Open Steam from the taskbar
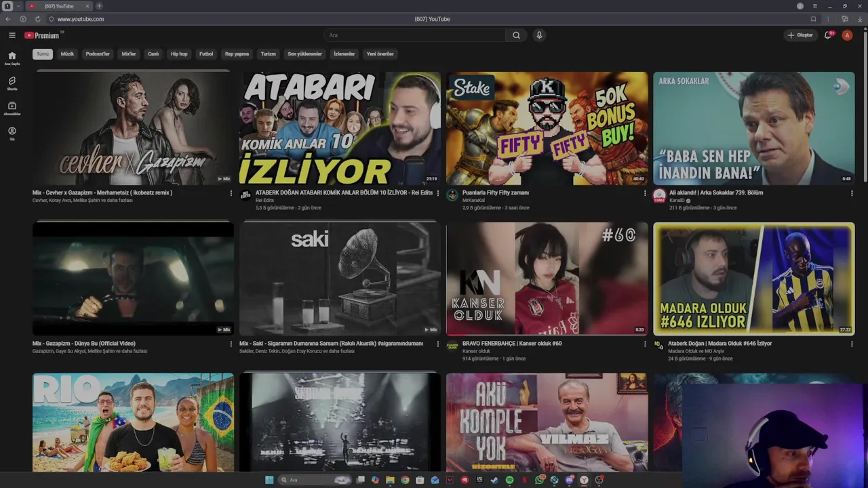This screenshot has height=488, width=868. click(x=494, y=480)
